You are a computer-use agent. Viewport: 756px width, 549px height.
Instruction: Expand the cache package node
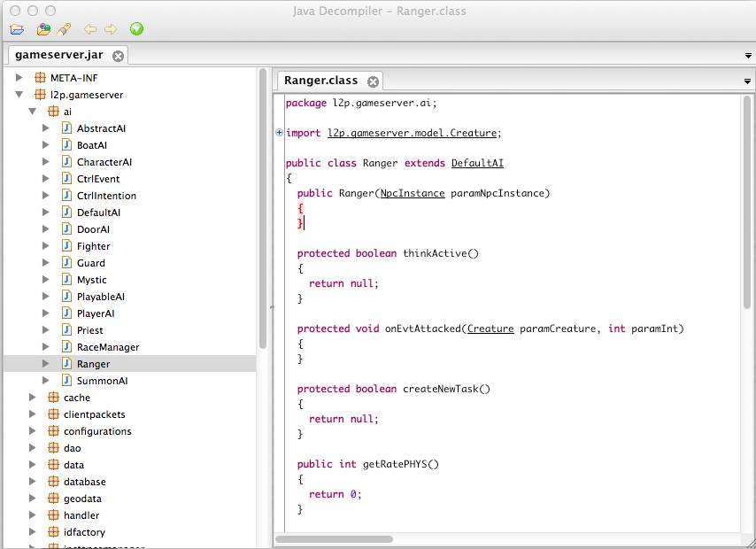coord(32,398)
